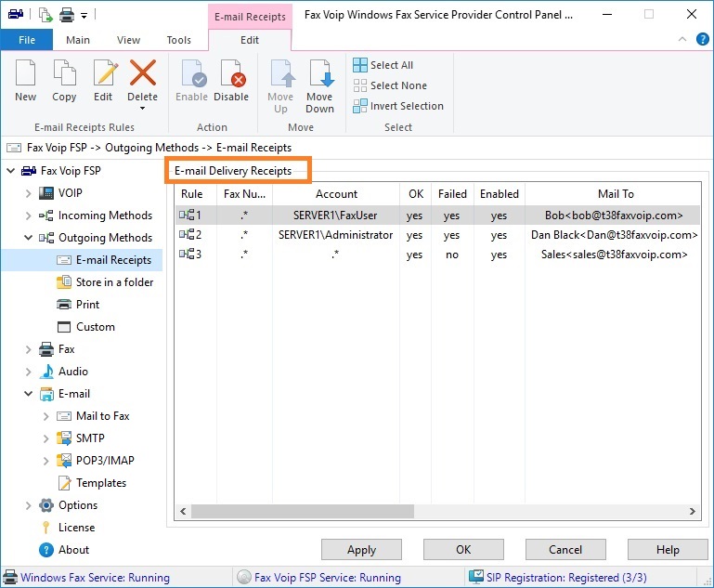This screenshot has width=714, height=588.
Task: Expand the SMTP tree node
Action: coord(45,438)
